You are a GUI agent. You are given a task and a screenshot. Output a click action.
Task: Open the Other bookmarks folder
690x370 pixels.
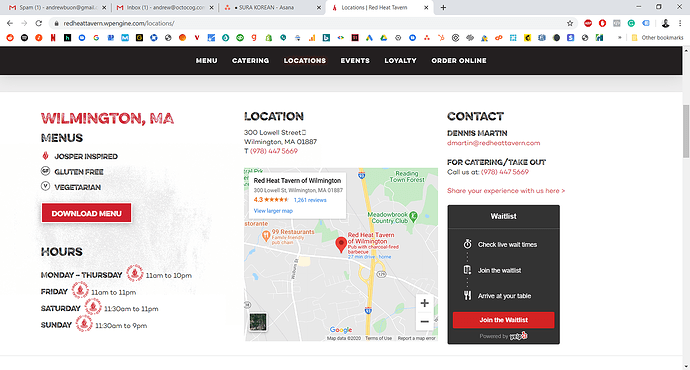657,38
